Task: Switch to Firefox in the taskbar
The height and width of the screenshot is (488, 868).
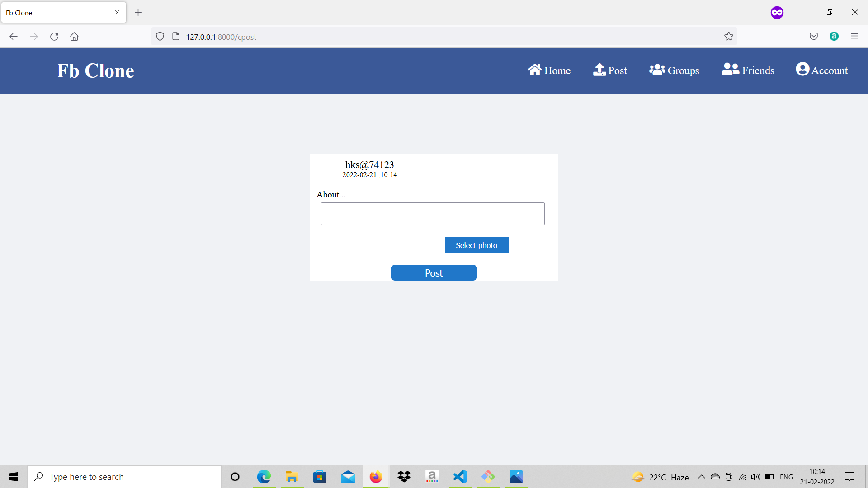Action: point(376,477)
